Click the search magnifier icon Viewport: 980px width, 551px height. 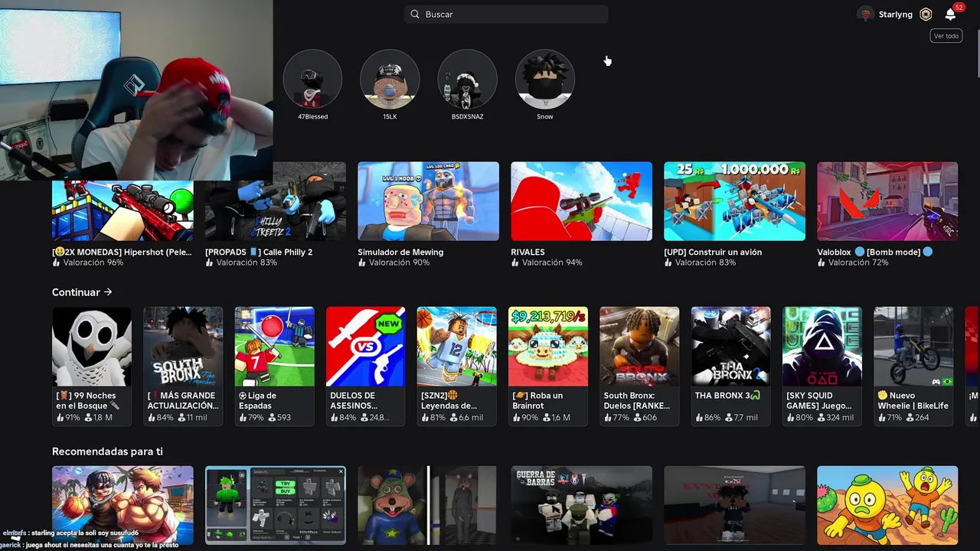[415, 15]
